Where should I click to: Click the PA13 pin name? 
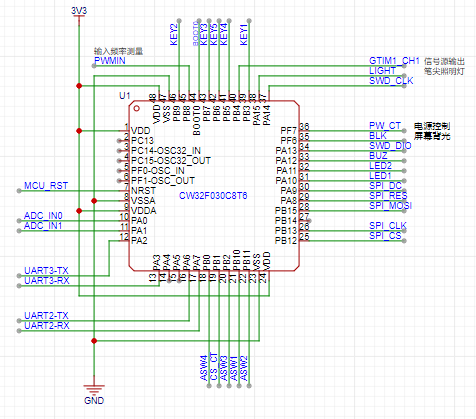point(286,151)
